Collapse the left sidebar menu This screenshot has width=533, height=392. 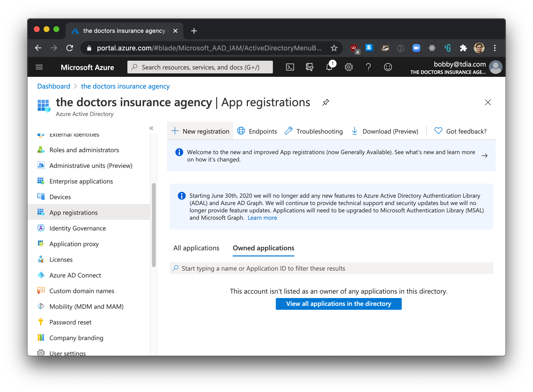click(x=151, y=128)
